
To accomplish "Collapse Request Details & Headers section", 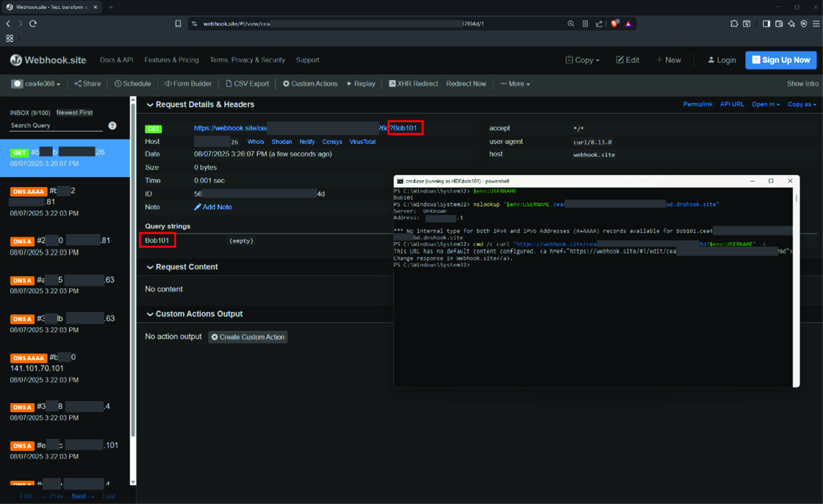I will tap(200, 104).
